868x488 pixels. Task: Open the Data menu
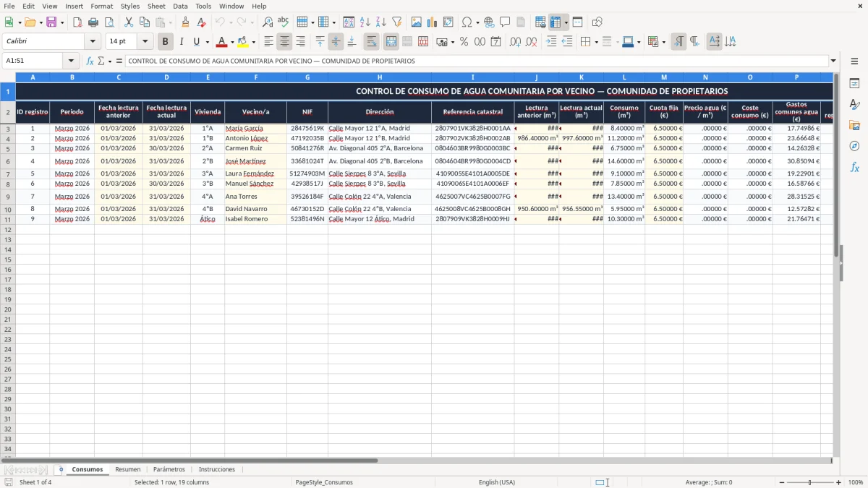180,6
